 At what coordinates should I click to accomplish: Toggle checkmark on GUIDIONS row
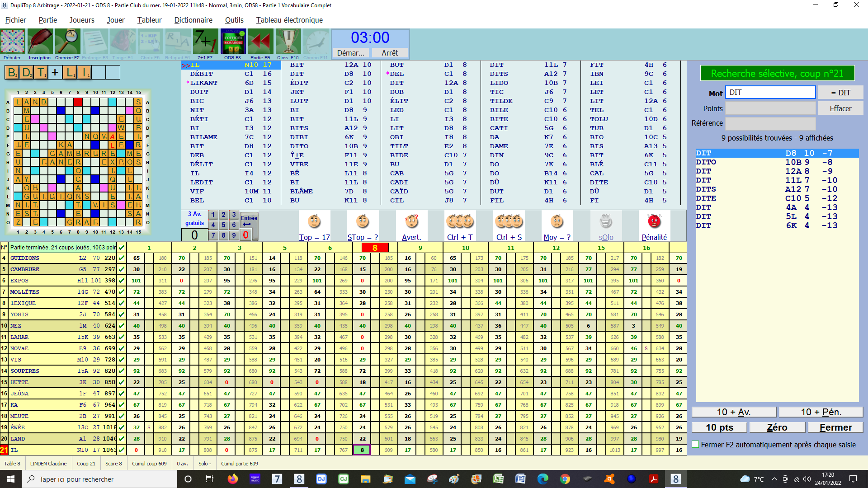[122, 258]
